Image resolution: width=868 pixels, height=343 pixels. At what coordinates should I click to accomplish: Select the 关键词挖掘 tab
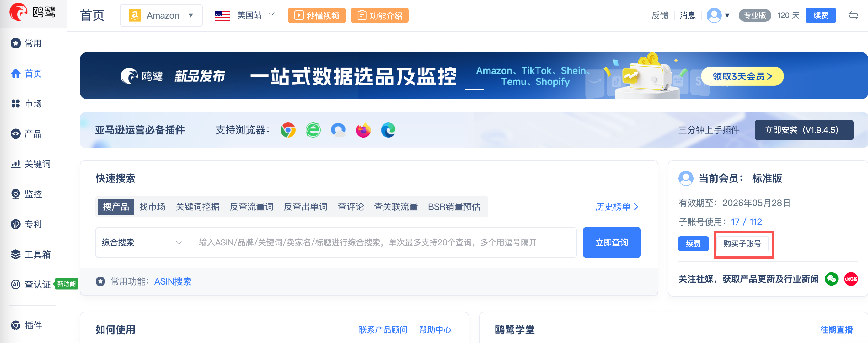(197, 206)
